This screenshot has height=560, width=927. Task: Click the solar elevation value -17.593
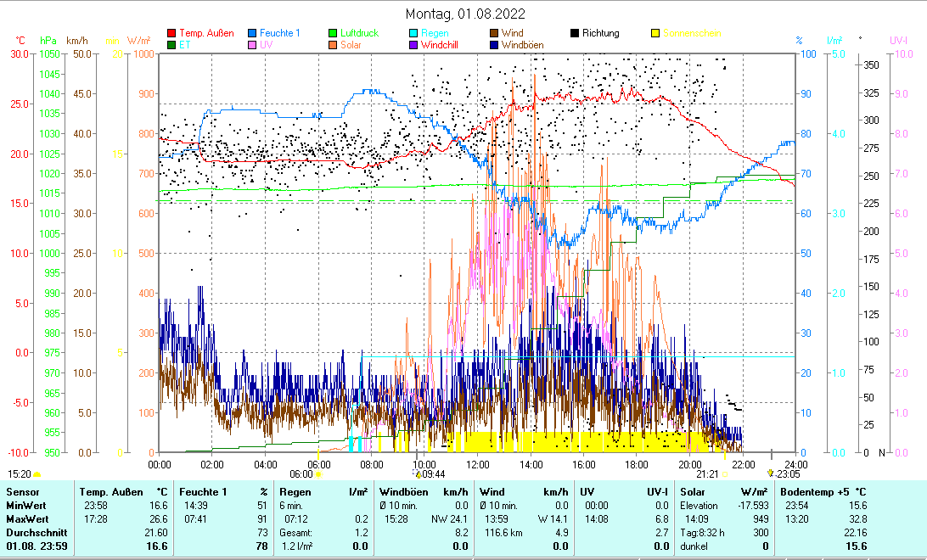[x=753, y=506]
